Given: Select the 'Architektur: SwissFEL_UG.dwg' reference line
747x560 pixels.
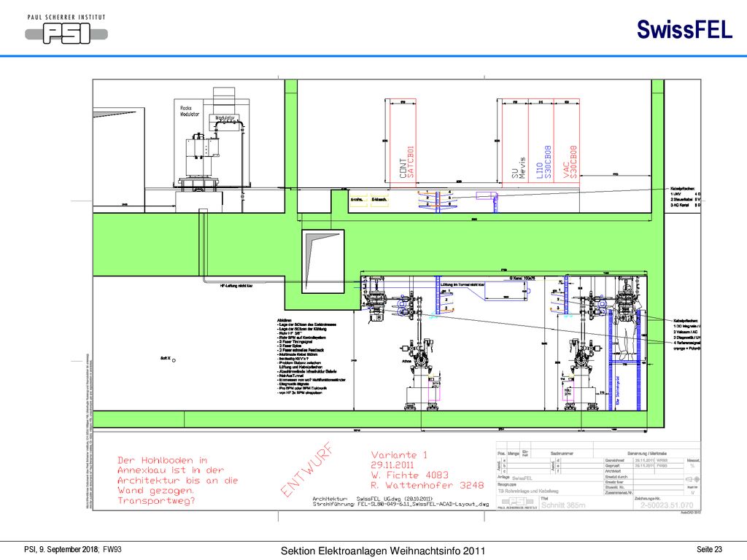Looking at the screenshot, I should click(373, 499).
